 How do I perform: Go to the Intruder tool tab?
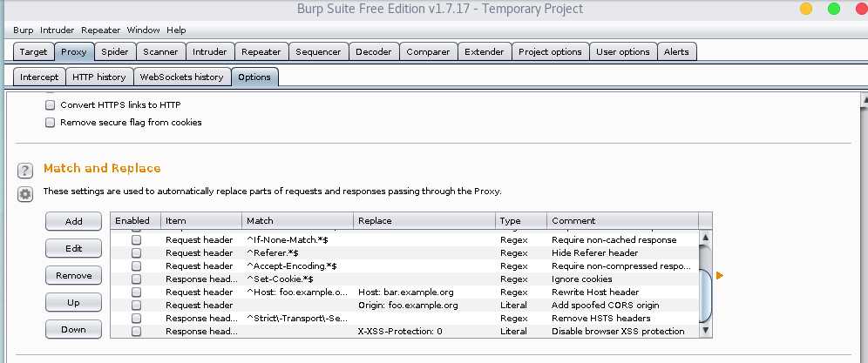(210, 51)
